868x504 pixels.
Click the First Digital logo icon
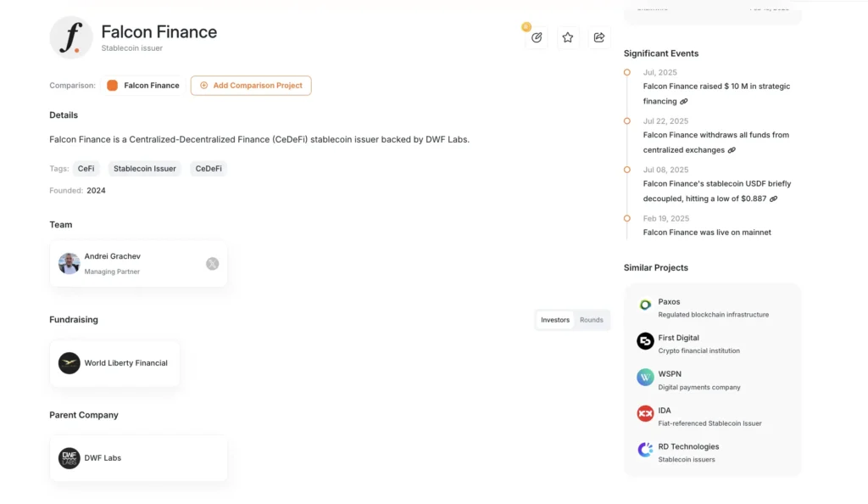[x=645, y=341]
